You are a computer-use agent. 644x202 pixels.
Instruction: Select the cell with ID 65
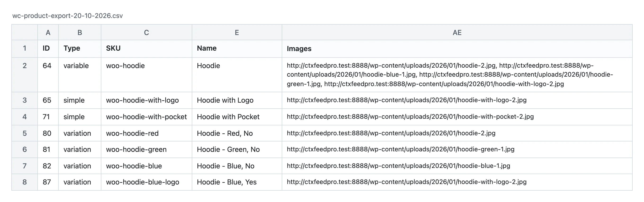(x=48, y=100)
